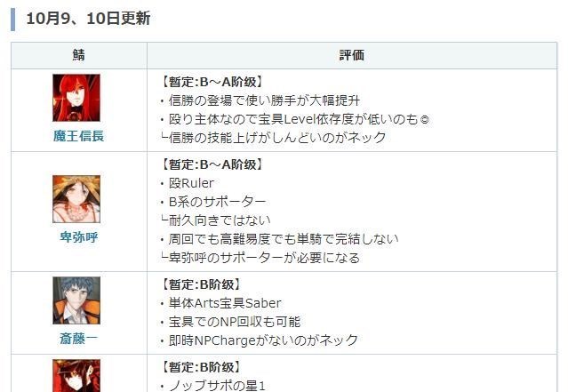Image resolution: width=568 pixels, height=392 pixels.
Task: Open the 斎藤一 character portrait
Action: 76,300
